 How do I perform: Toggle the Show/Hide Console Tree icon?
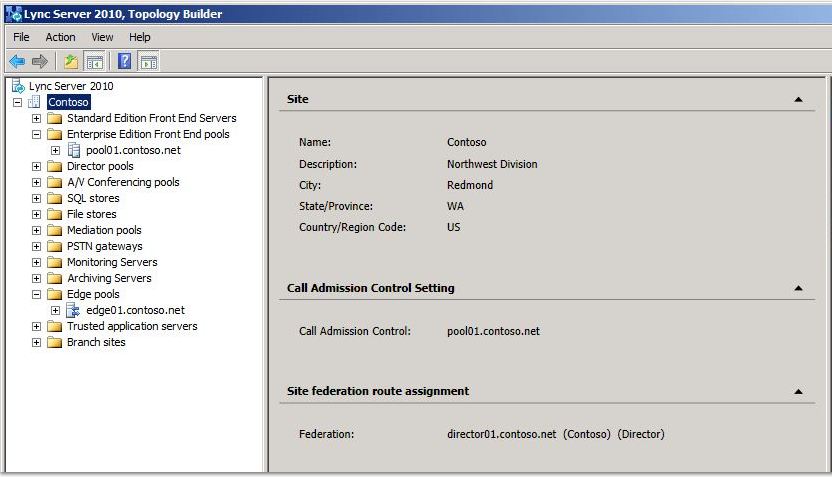click(x=95, y=62)
